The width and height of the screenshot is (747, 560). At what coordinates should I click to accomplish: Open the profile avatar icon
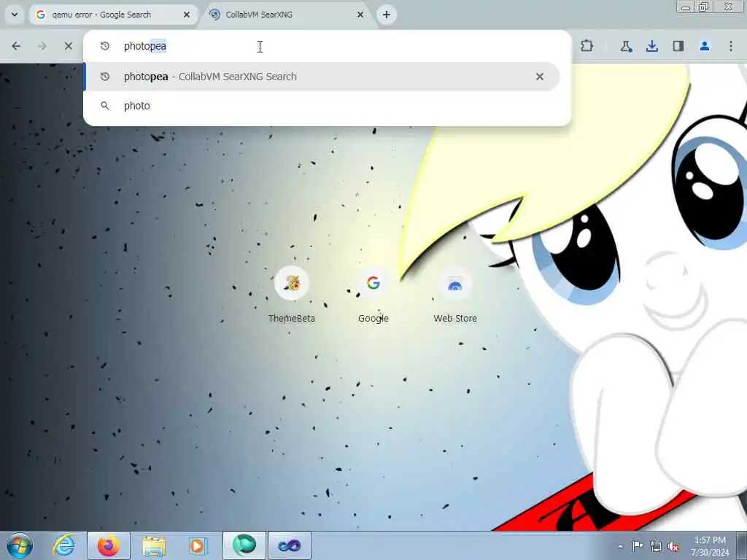(705, 46)
